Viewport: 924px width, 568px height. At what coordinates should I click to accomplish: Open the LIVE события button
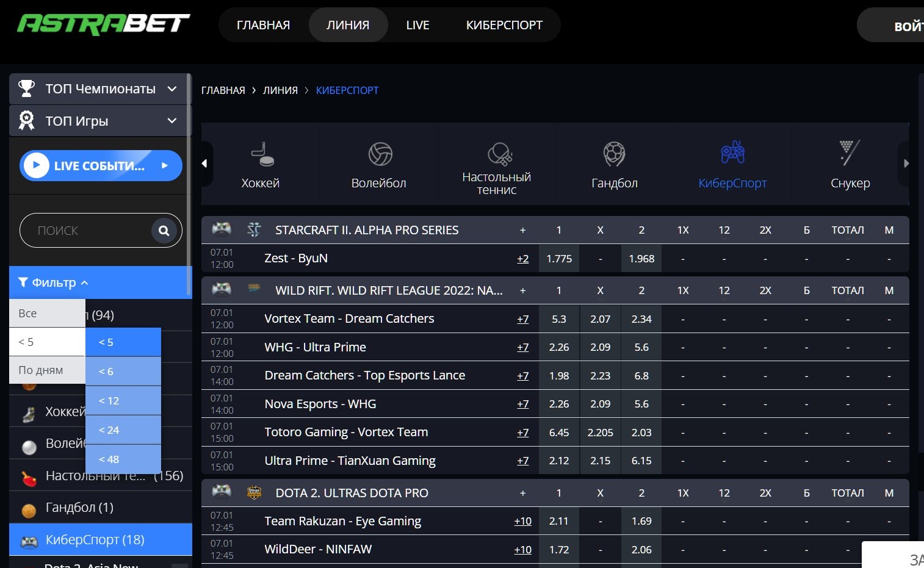point(101,165)
